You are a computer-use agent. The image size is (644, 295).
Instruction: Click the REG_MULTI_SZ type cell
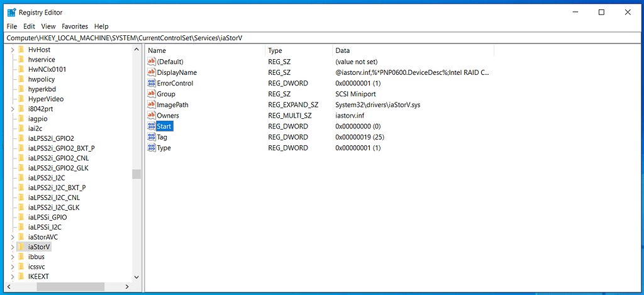pos(291,116)
